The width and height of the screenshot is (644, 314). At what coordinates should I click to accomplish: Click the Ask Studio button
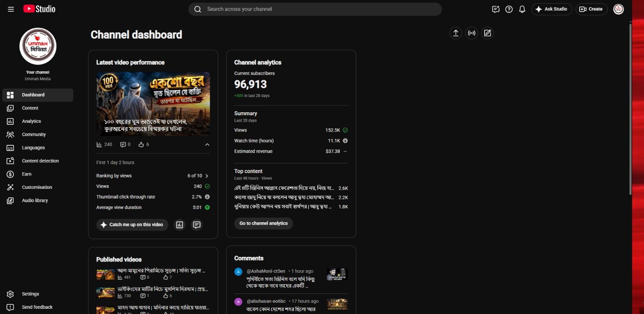pos(551,9)
